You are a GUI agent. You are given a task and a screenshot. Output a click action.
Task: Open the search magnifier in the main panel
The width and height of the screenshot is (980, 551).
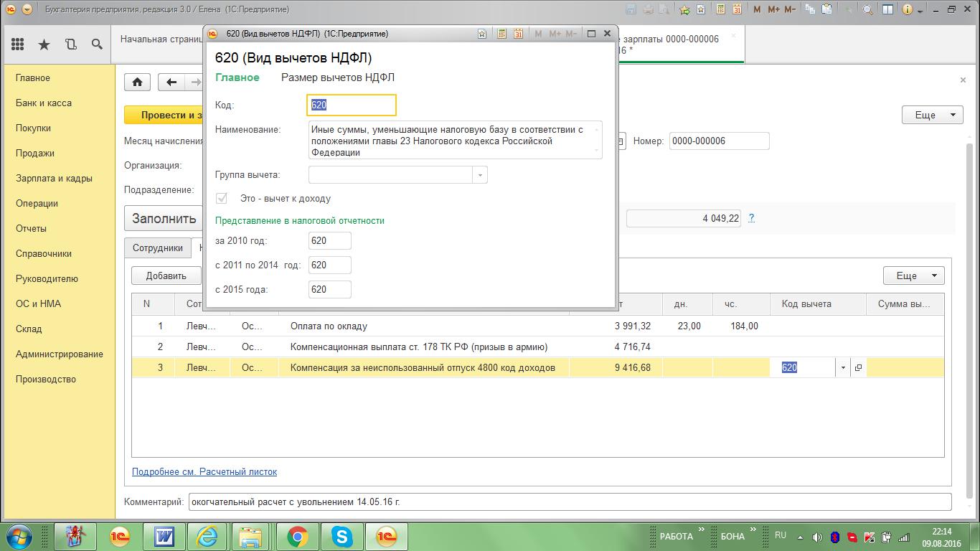(x=97, y=44)
